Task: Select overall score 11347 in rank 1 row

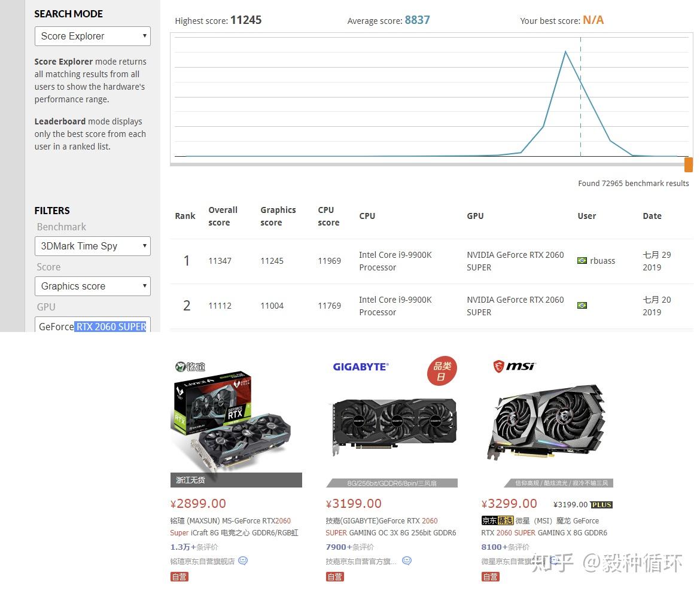Action: (x=220, y=261)
